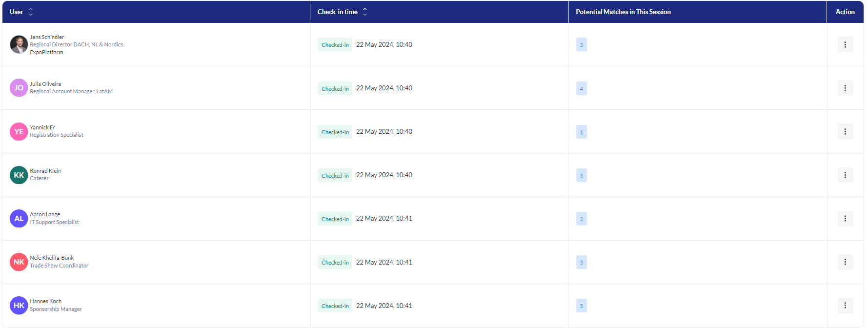868x329 pixels.
Task: Show action menu for Aaron Lange
Action: pos(845,218)
